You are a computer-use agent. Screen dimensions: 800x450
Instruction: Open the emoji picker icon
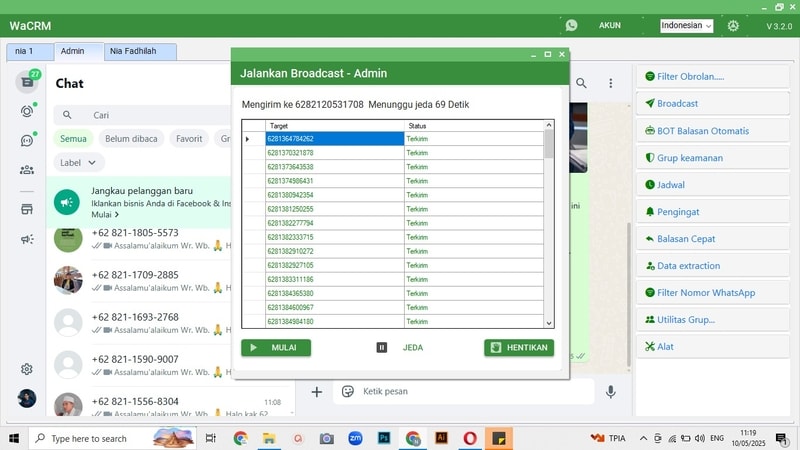[x=348, y=391]
